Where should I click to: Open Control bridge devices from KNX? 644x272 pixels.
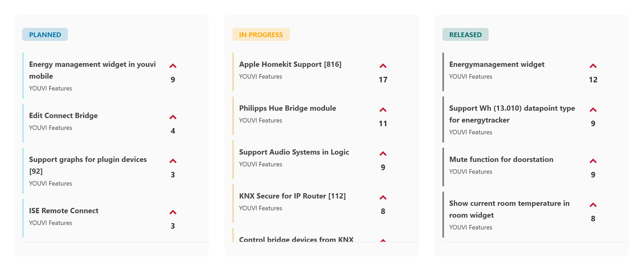click(x=296, y=239)
